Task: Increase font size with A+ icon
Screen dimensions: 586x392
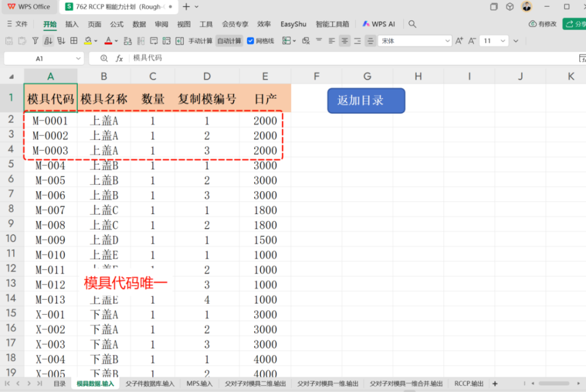Action: coord(459,41)
